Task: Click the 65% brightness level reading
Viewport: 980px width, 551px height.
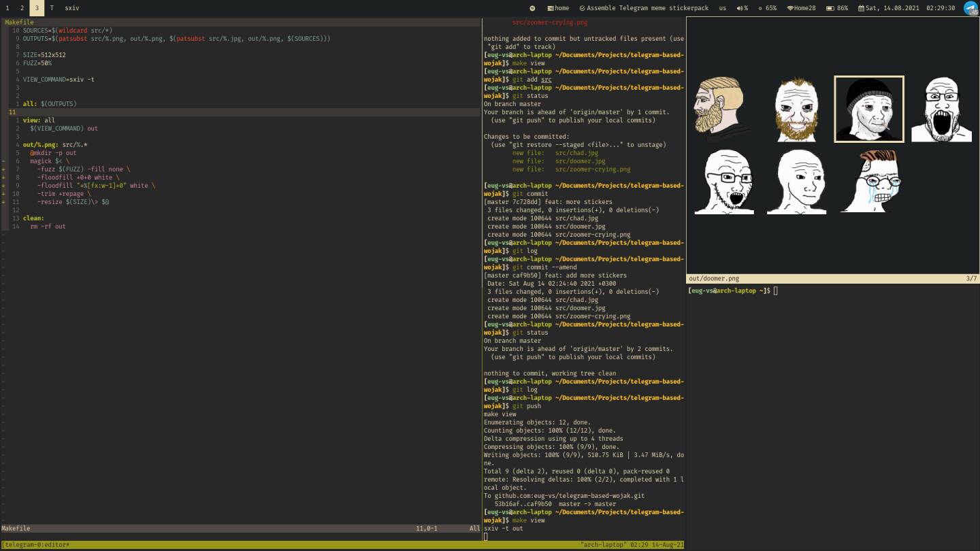Action: (770, 8)
